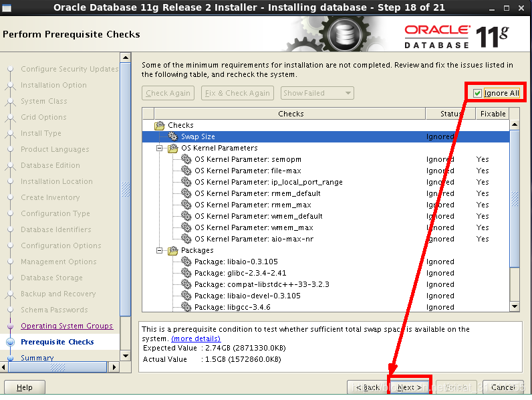Open the Help button

25,387
